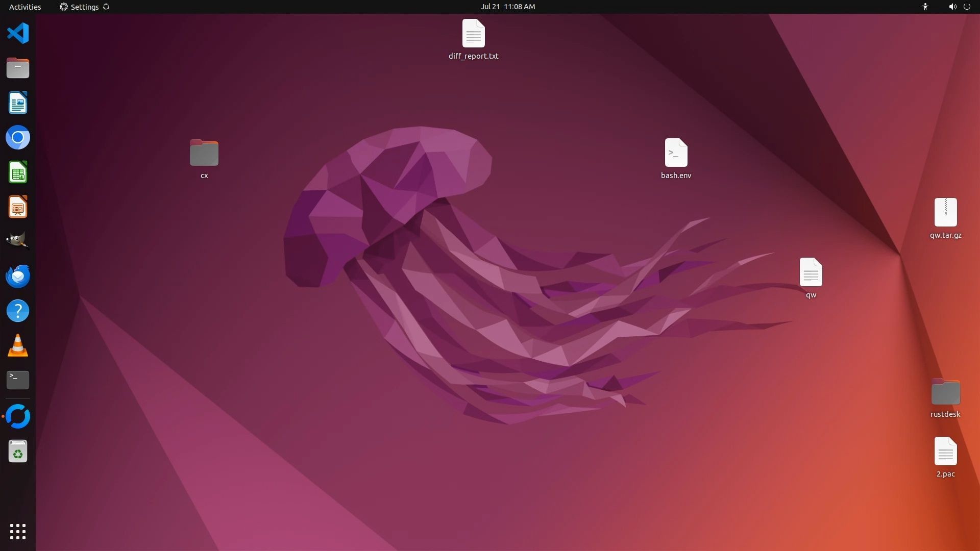The width and height of the screenshot is (980, 551).
Task: Open the Help app in the dock
Action: 18,311
